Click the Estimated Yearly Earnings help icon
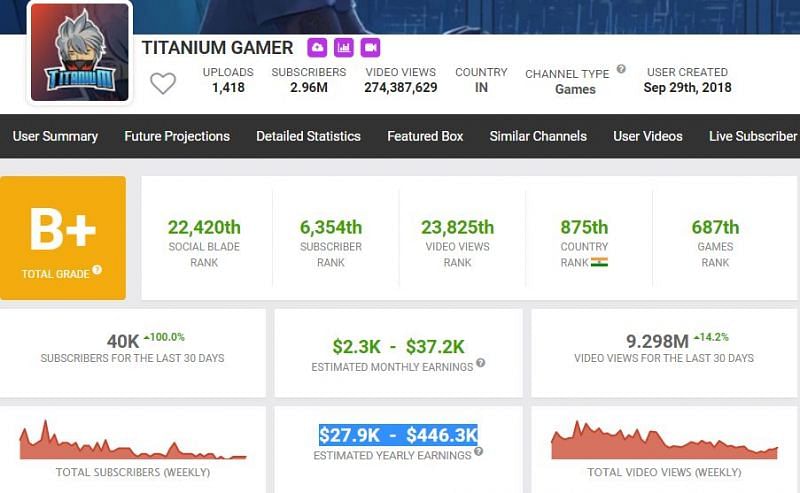800x493 pixels. (x=478, y=452)
